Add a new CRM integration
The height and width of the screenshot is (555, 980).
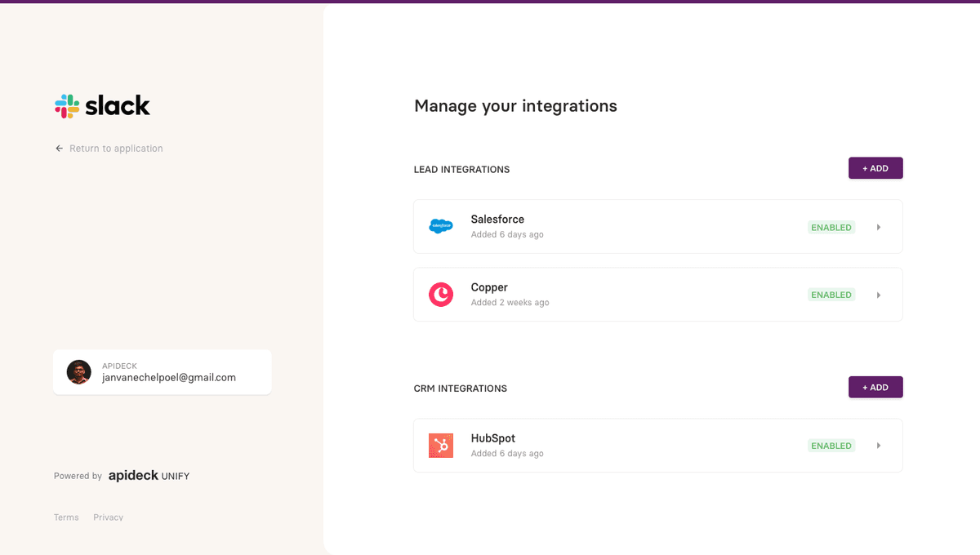coord(875,387)
